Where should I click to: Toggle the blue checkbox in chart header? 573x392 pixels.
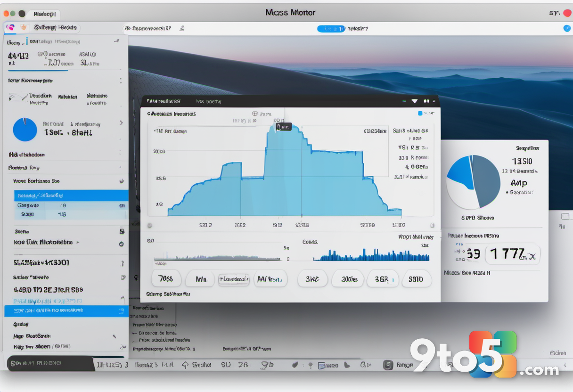(x=420, y=114)
